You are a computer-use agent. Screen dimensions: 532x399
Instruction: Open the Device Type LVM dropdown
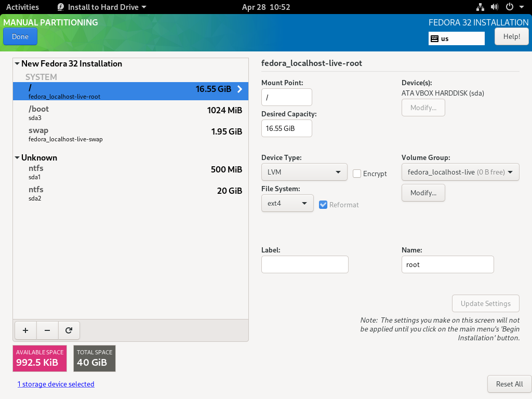point(304,172)
